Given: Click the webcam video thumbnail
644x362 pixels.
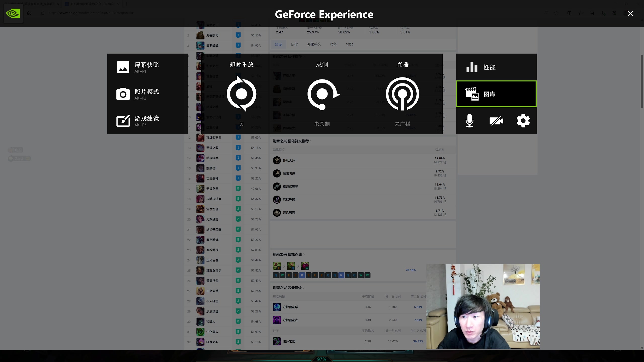Looking at the screenshot, I should 483,306.
